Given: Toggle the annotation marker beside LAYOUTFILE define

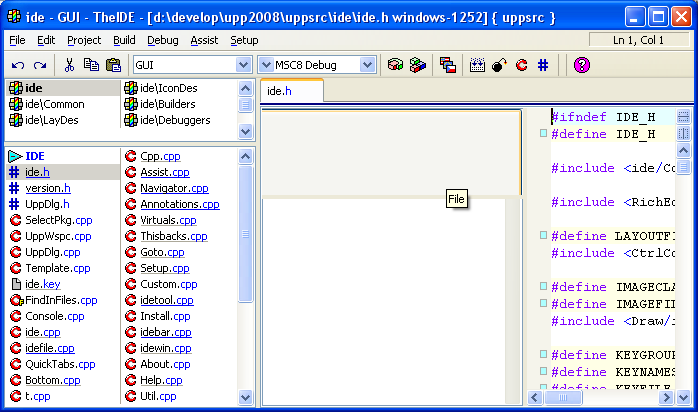Looking at the screenshot, I should [x=542, y=236].
